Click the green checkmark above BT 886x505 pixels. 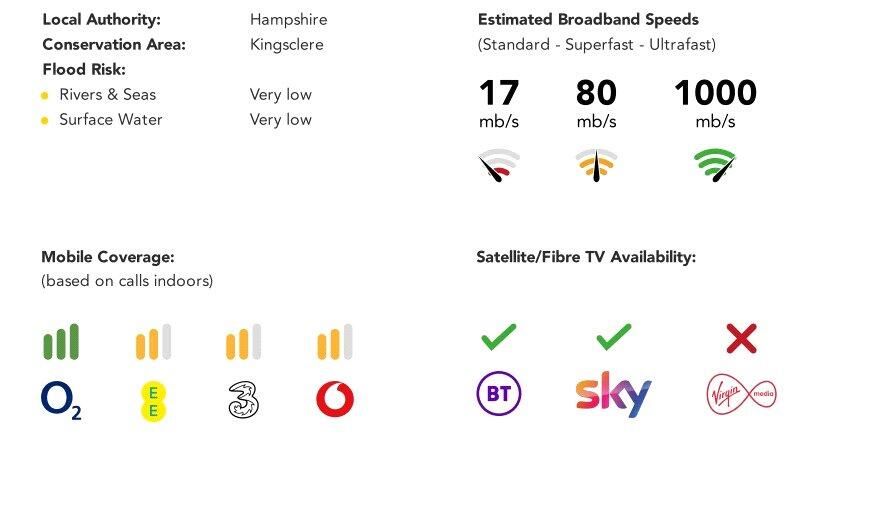[x=498, y=337]
